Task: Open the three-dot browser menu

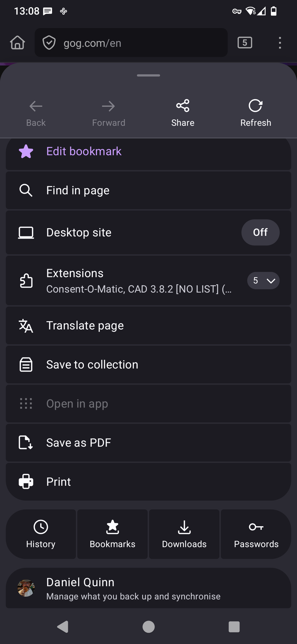Action: point(280,43)
